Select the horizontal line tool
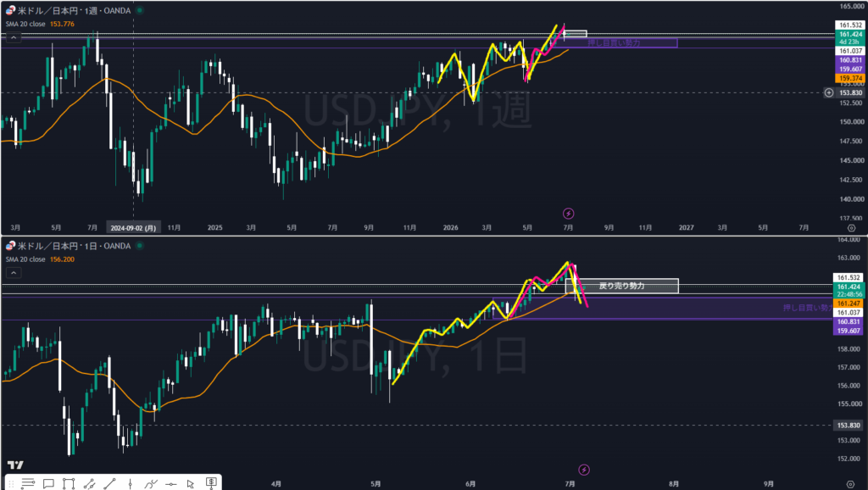 (170, 484)
